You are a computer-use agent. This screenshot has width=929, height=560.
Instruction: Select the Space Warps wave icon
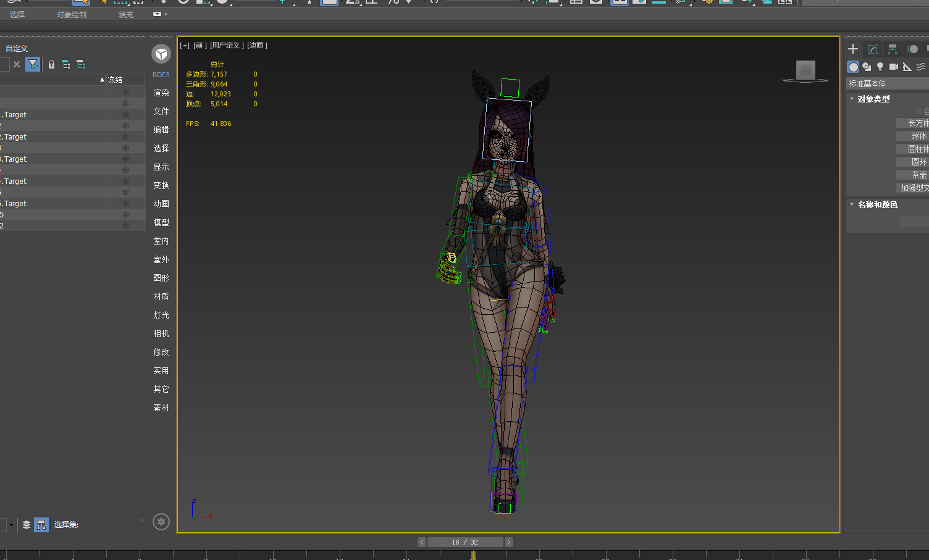[x=921, y=67]
